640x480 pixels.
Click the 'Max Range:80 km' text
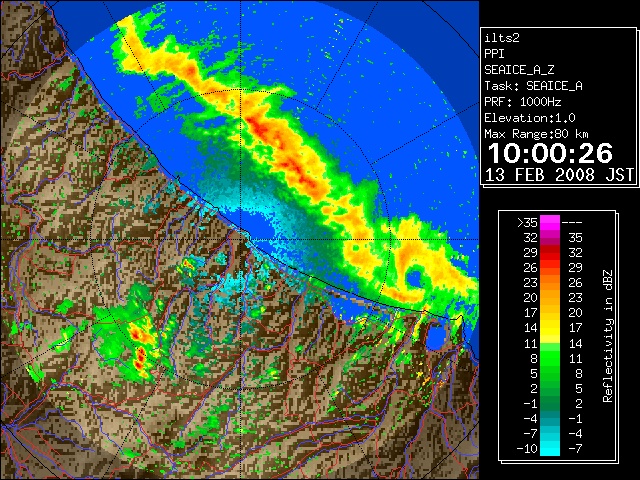[536, 134]
